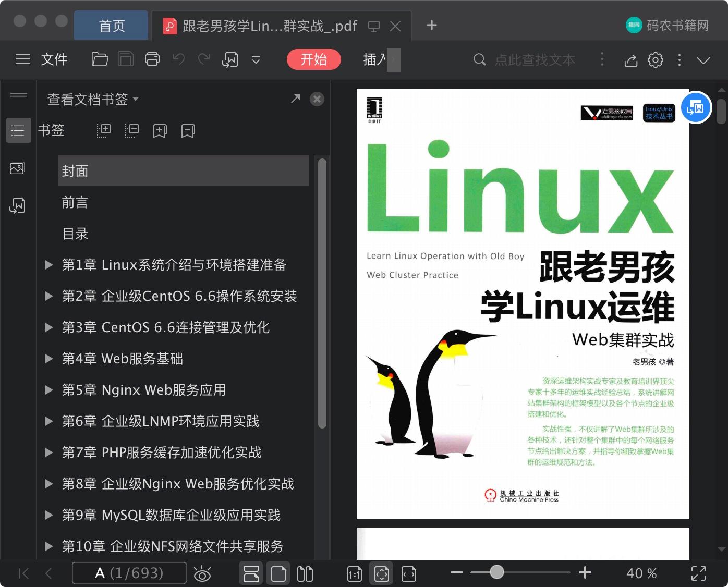The height and width of the screenshot is (587, 728).
Task: Expand 第6章 企业级LNMP环境应用实践
Action: tap(49, 421)
